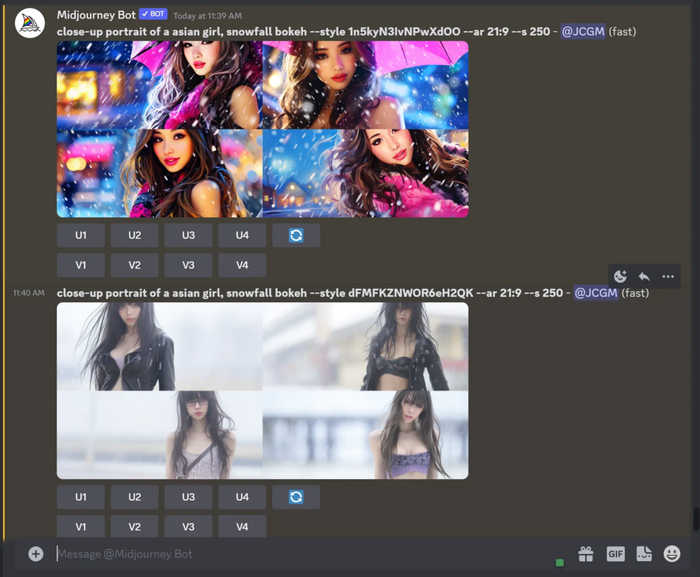Open the colorful snowfall image grid

coord(262,129)
